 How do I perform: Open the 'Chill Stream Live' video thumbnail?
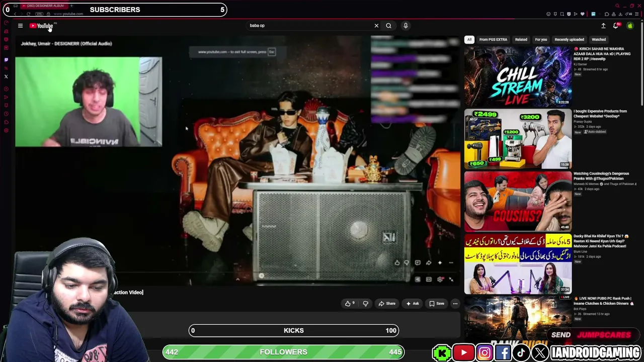pos(518,76)
